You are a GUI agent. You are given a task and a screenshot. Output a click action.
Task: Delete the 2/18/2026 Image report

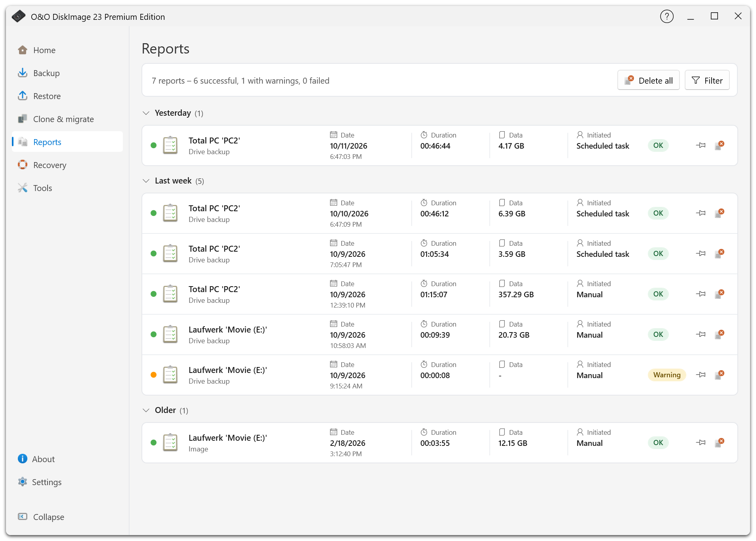click(719, 443)
